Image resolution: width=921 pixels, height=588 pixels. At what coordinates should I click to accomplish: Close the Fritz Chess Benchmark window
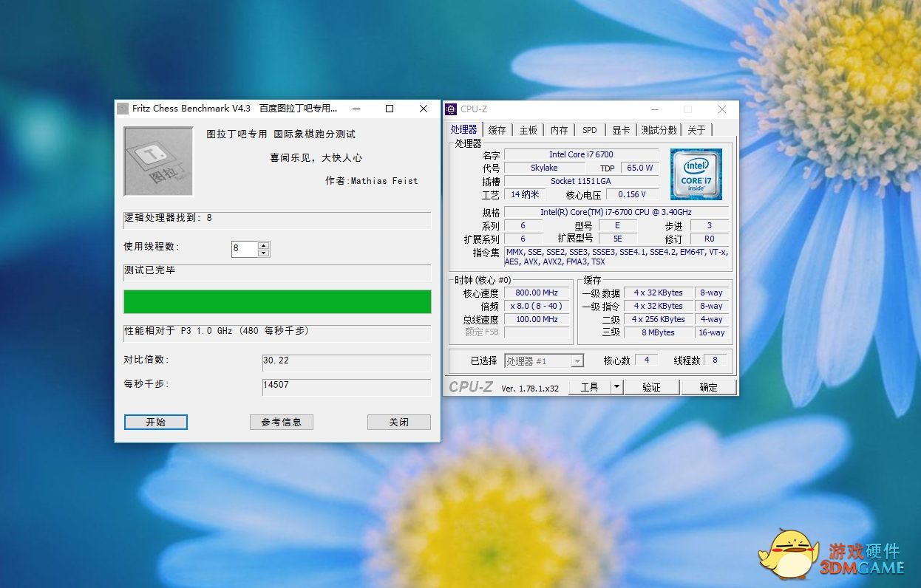click(x=424, y=109)
